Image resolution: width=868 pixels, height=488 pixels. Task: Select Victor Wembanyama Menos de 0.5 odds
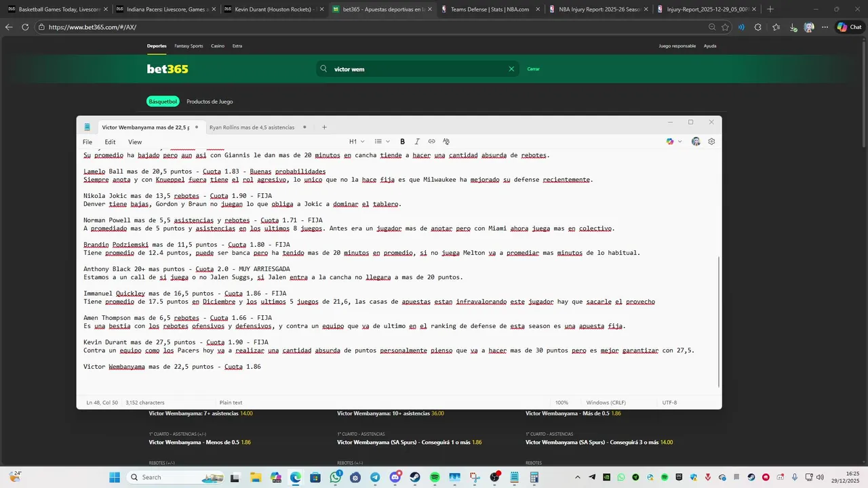[200, 442]
